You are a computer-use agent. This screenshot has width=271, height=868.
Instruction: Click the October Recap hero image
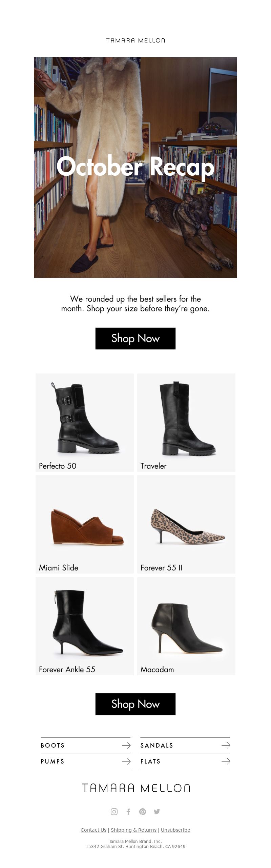click(x=135, y=168)
